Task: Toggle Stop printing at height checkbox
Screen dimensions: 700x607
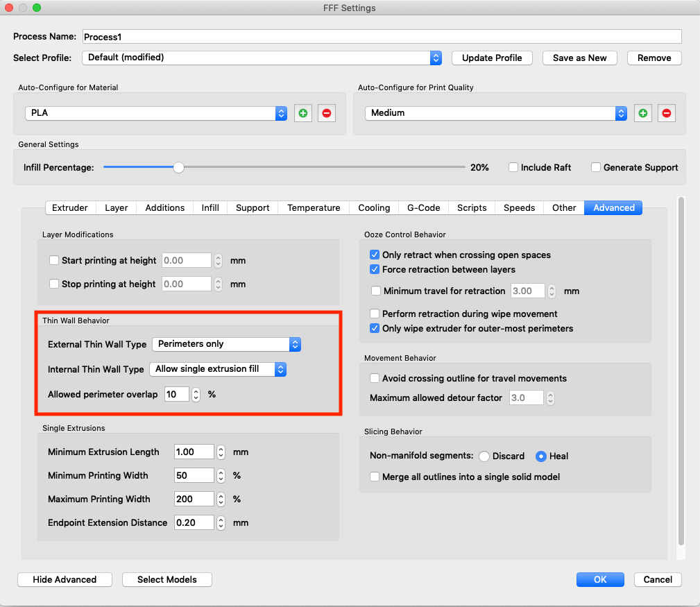Action: pyautogui.click(x=54, y=284)
